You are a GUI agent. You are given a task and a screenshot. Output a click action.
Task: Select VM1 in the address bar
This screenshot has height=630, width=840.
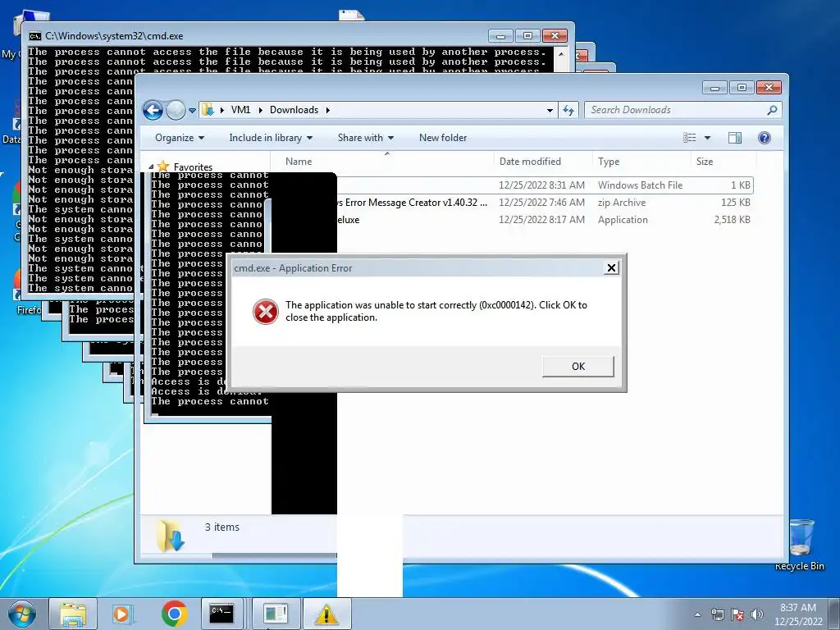[240, 110]
